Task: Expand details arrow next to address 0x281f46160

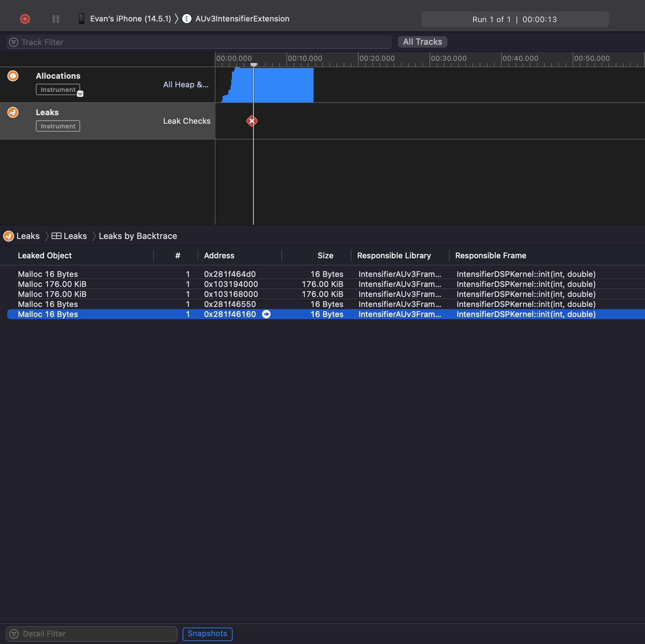Action: point(267,314)
